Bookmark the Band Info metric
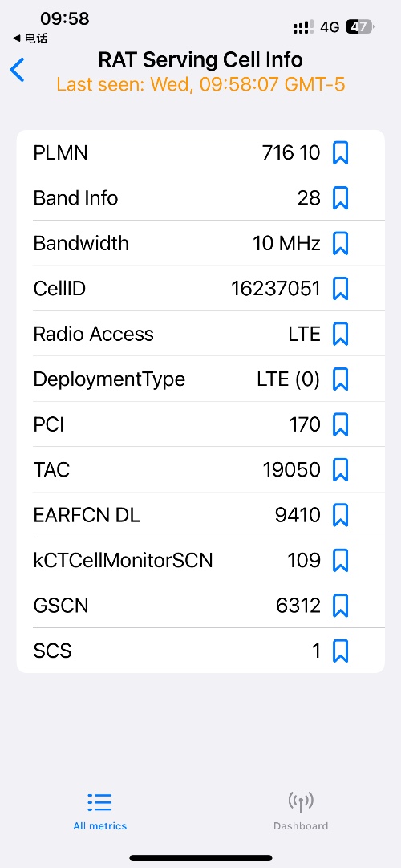 click(x=340, y=198)
